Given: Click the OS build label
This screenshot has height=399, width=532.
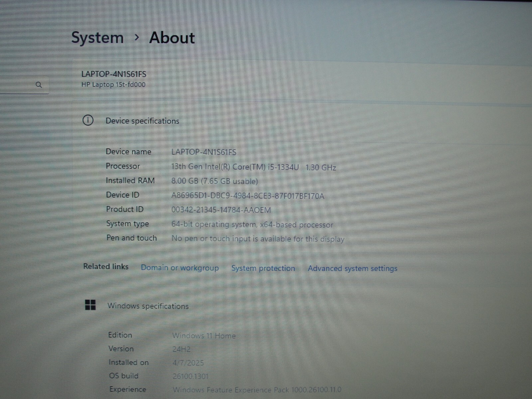Looking at the screenshot, I should tap(124, 376).
